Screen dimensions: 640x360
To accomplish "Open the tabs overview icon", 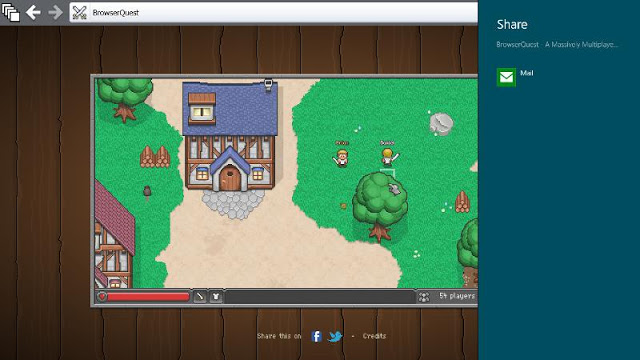I will 10,12.
